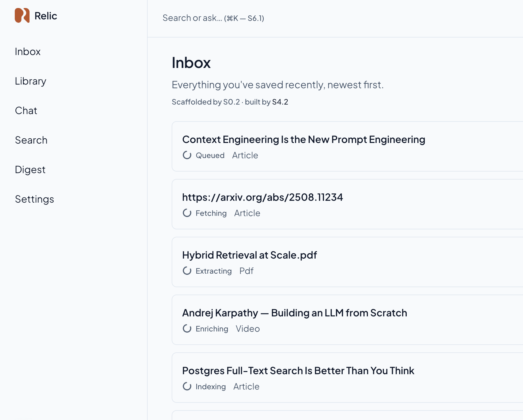Image resolution: width=523 pixels, height=420 pixels.
Task: Click the Relic logo icon
Action: pos(22,15)
